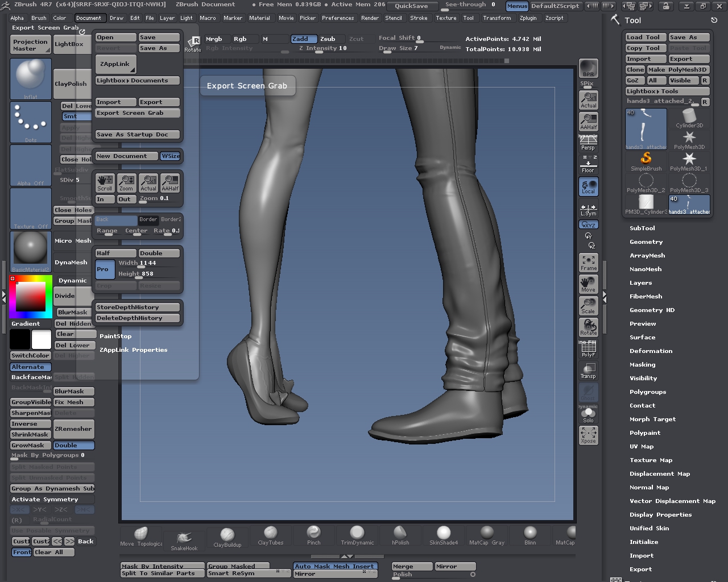Toggle Pro proportional constraint
Viewport: 728px width, 582px height.
[105, 269]
